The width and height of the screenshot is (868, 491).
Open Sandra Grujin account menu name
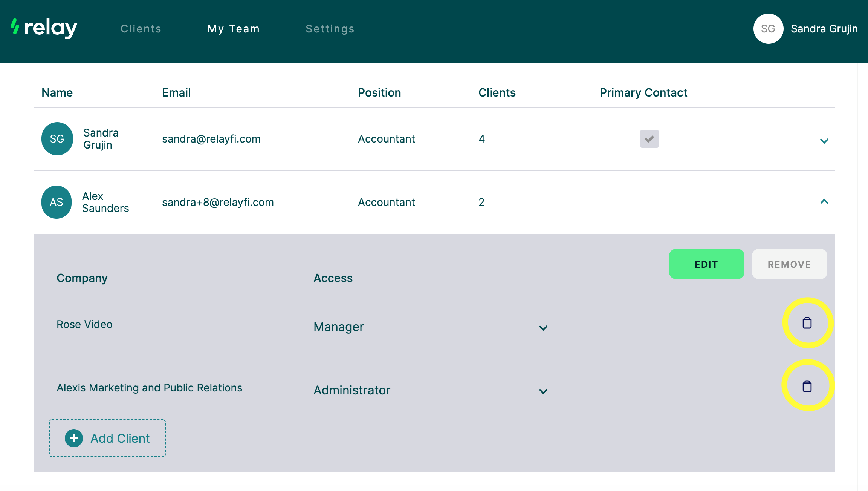pyautogui.click(x=824, y=29)
